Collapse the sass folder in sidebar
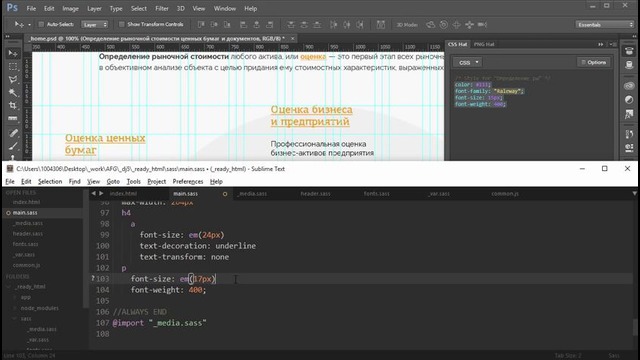The width and height of the screenshot is (640, 360). coord(15,319)
